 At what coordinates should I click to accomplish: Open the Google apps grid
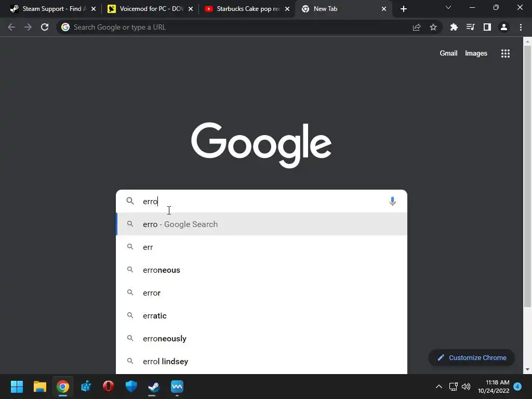pos(506,54)
